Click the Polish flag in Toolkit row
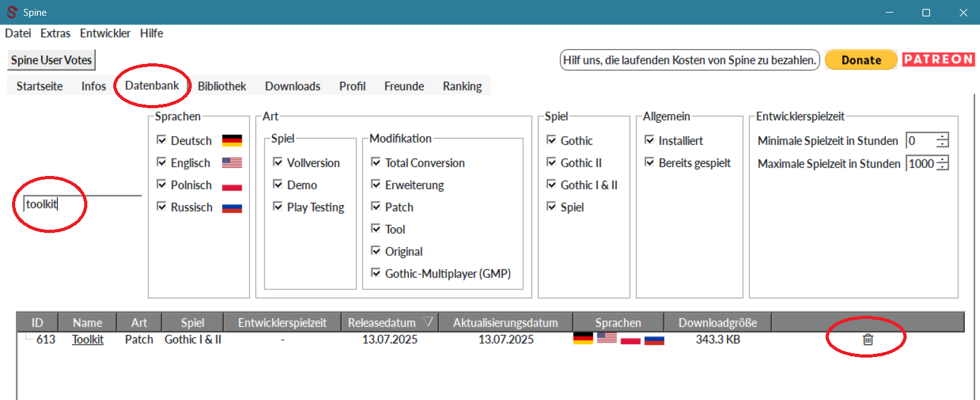The height and width of the screenshot is (400, 980). 630,340
